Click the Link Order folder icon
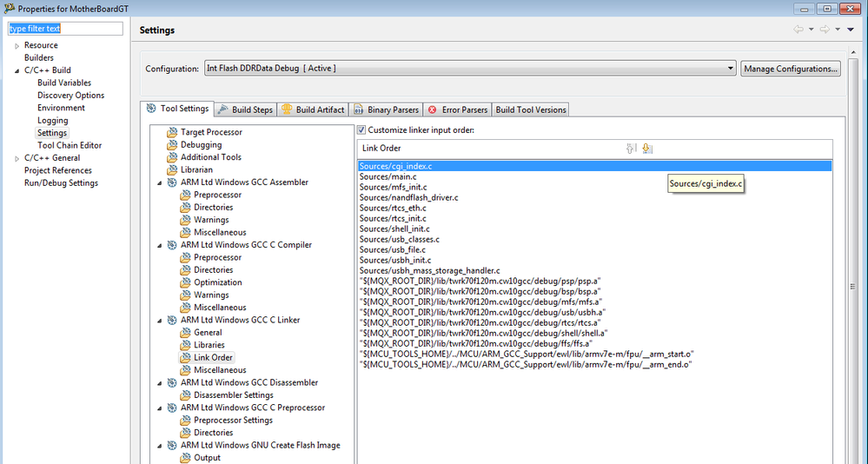The width and height of the screenshot is (868, 464). (x=185, y=358)
